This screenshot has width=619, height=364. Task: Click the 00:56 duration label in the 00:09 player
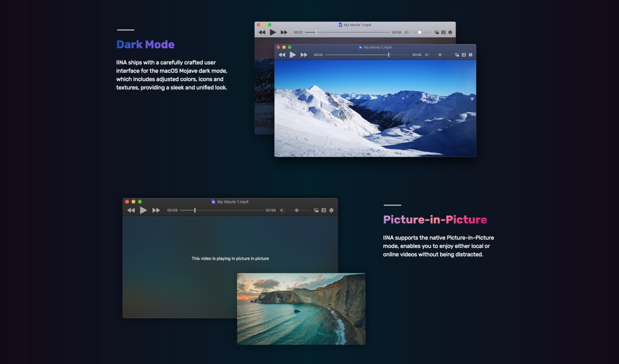pos(270,210)
